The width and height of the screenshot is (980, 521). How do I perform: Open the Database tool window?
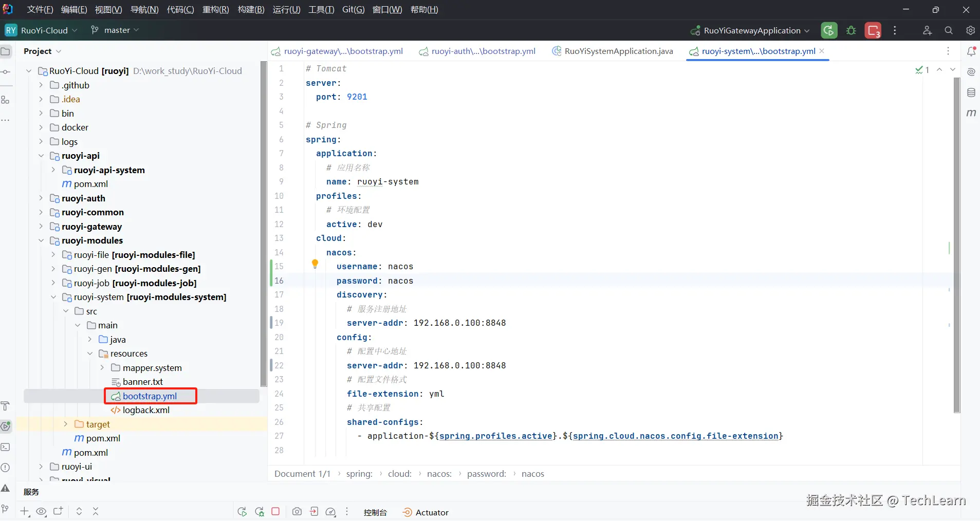pyautogui.click(x=971, y=92)
